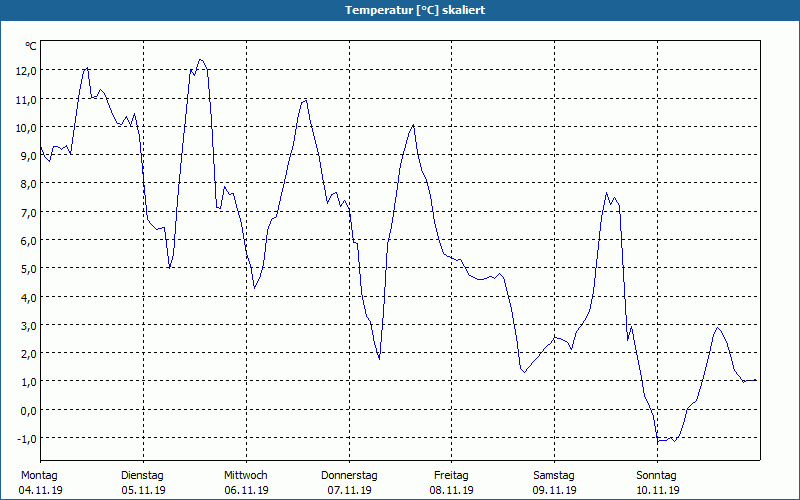Click the 0,0 y-axis value
Screen dimensions: 800x500
29,411
